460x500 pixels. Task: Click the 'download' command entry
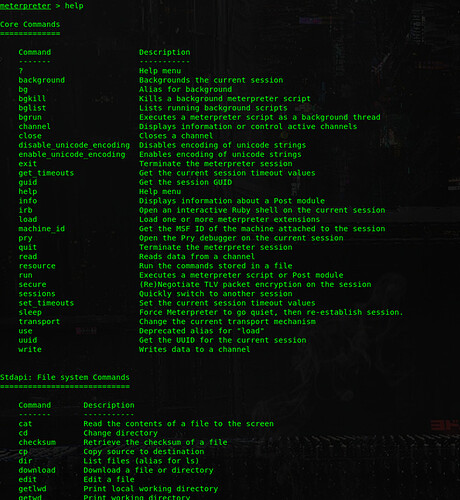(x=37, y=470)
